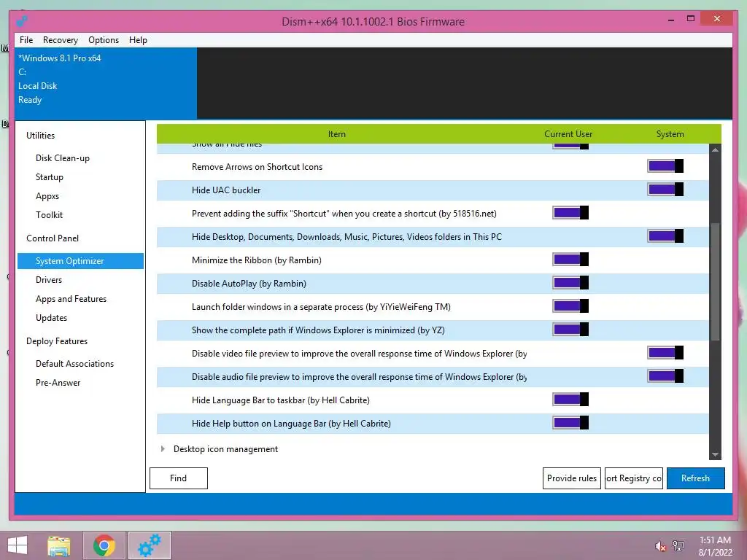The image size is (747, 560).
Task: Select System Optimizer in sidebar
Action: (x=80, y=261)
